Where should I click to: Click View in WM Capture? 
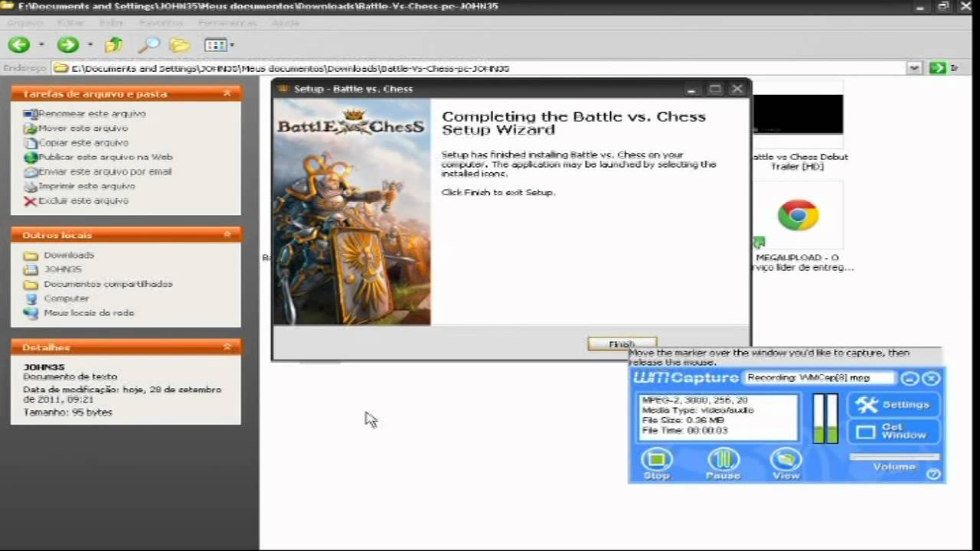coord(786,464)
